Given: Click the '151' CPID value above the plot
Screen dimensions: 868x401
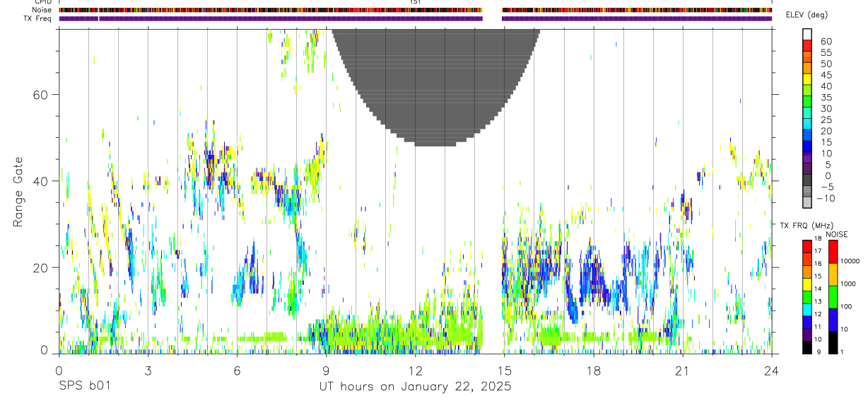Looking at the screenshot, I should point(416,2).
